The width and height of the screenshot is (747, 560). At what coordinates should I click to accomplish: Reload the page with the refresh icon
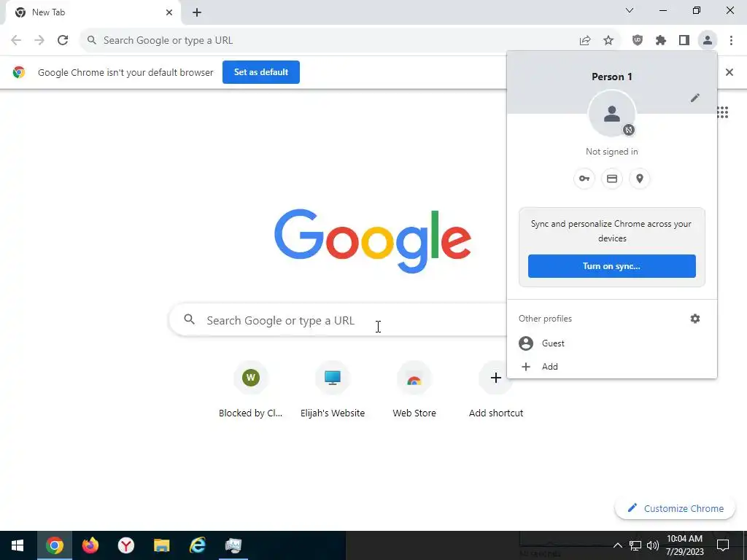tap(63, 41)
